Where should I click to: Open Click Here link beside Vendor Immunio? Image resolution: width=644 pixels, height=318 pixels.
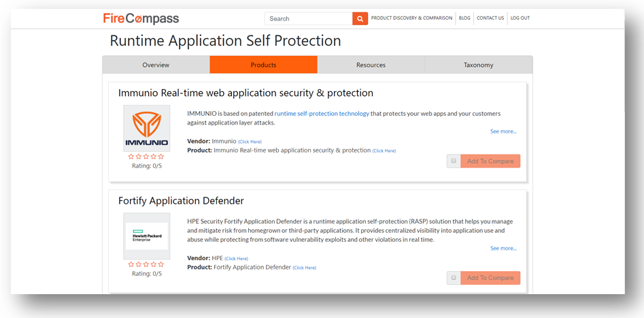(x=250, y=142)
